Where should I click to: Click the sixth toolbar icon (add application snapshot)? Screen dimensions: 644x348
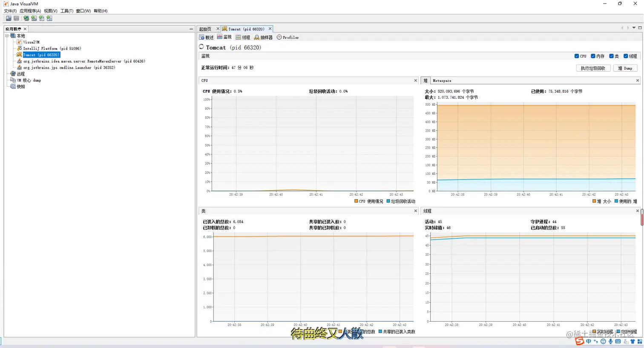pyautogui.click(x=49, y=18)
